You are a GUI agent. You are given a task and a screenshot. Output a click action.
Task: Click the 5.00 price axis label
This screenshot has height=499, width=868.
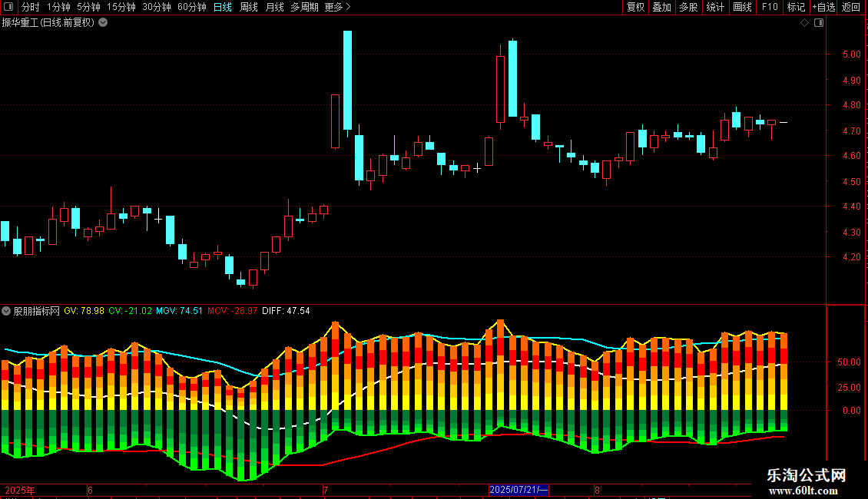[x=851, y=55]
